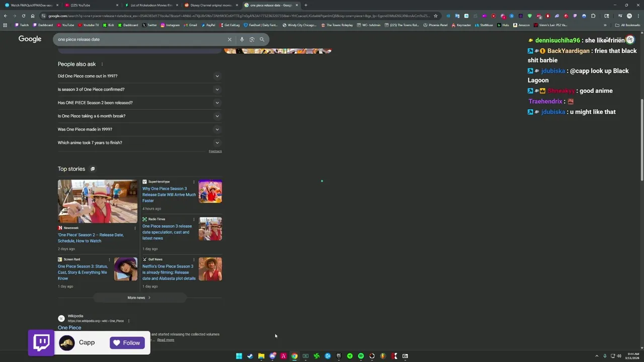Open the taskbar clock and date
Screen dimensions: 644x362
(632, 356)
